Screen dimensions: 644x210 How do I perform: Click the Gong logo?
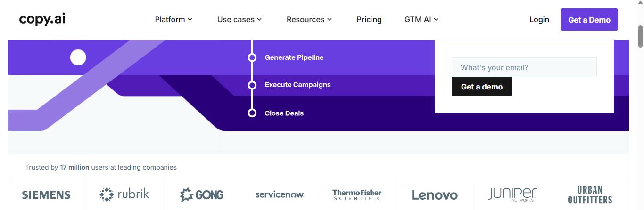(x=202, y=194)
